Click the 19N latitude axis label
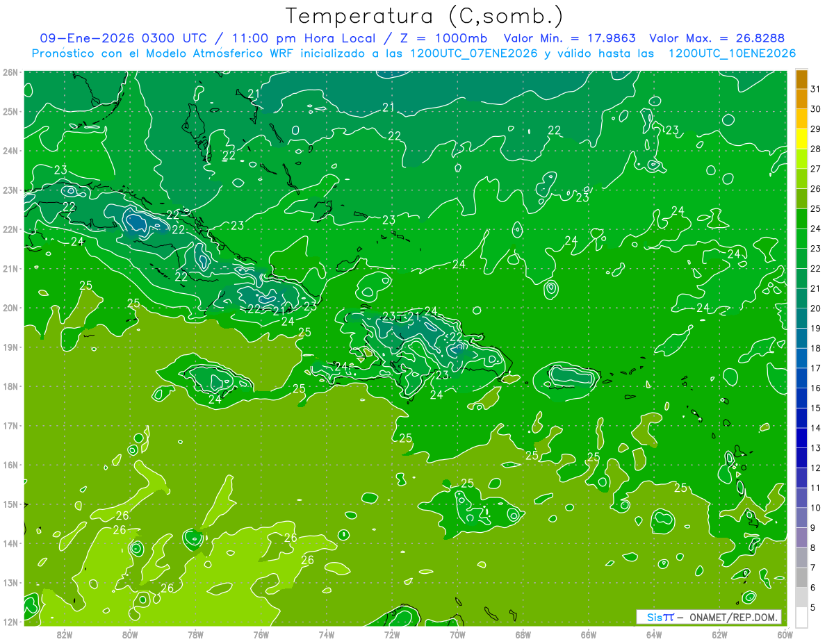This screenshot has height=644, width=834. click(10, 347)
